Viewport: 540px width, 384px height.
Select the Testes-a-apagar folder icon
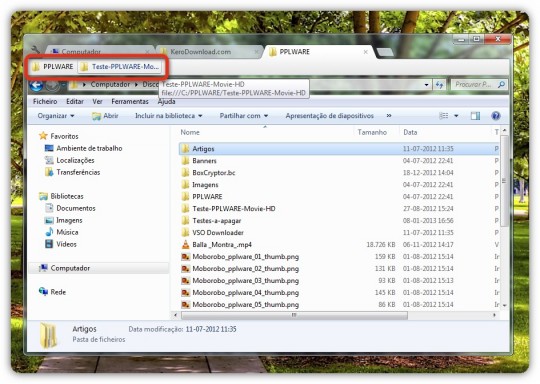(186, 221)
